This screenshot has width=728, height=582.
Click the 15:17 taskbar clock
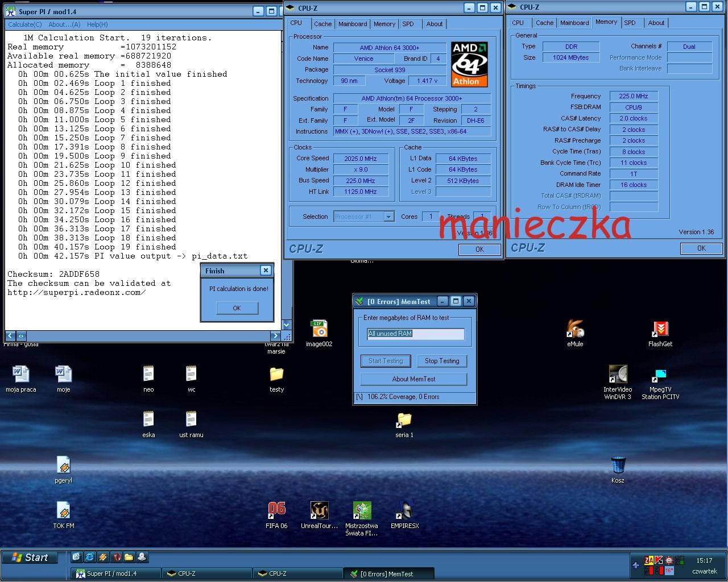pos(704,560)
